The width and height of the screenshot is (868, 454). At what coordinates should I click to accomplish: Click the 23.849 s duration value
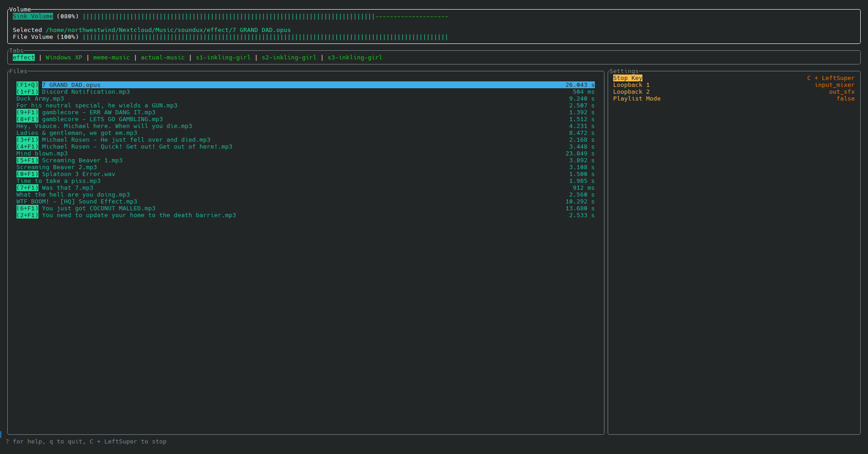click(580, 154)
